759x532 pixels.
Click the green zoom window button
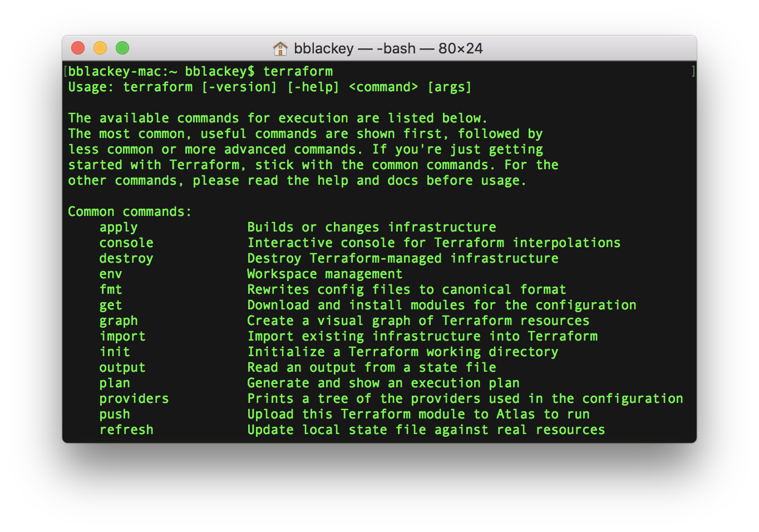point(122,48)
